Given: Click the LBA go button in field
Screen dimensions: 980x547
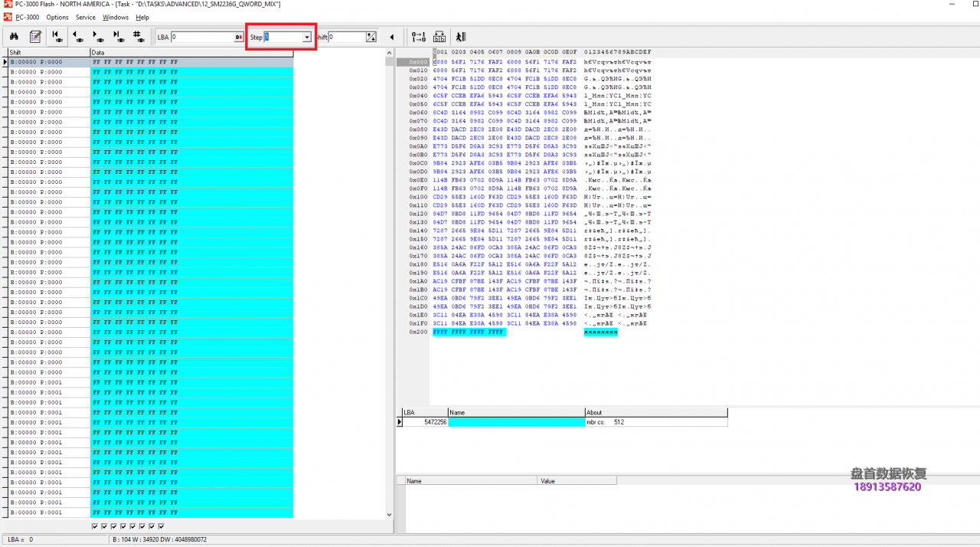Looking at the screenshot, I should (238, 37).
